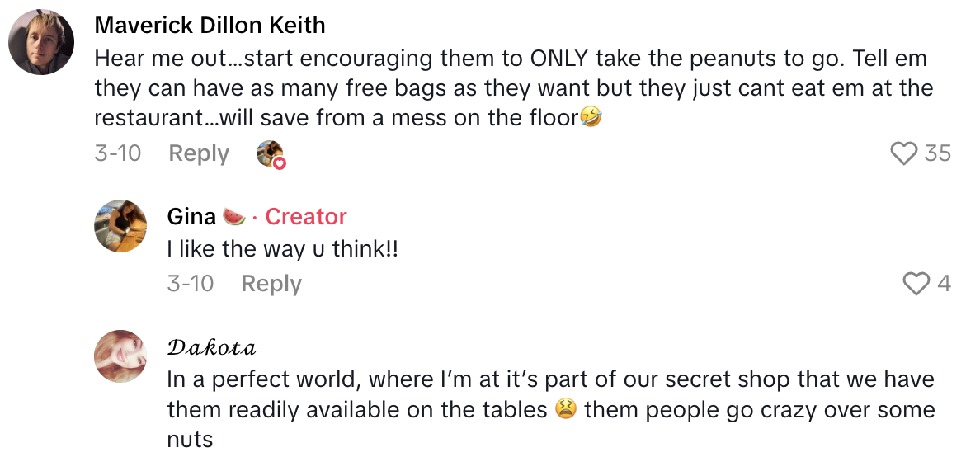This screenshot has height=457, width=980.
Task: Open Maverick Dillon Keith's profile picture
Action: tap(41, 41)
